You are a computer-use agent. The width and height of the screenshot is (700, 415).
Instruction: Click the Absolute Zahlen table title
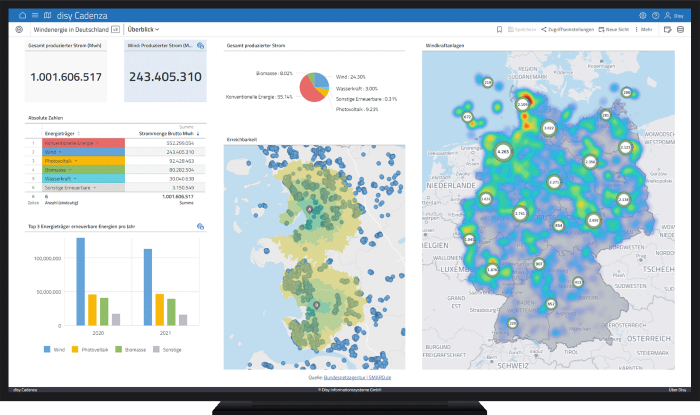tap(46, 118)
